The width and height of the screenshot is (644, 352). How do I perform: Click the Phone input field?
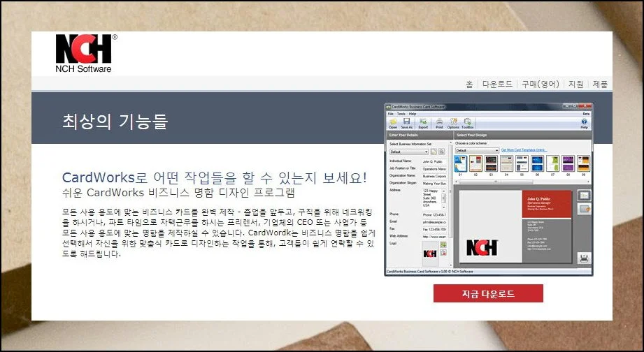434,215
